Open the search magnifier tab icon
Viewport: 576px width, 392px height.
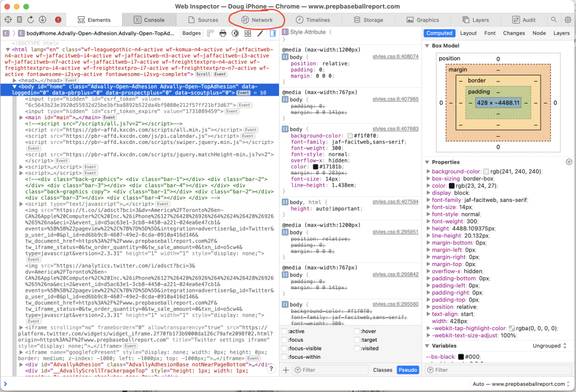pyautogui.click(x=553, y=20)
